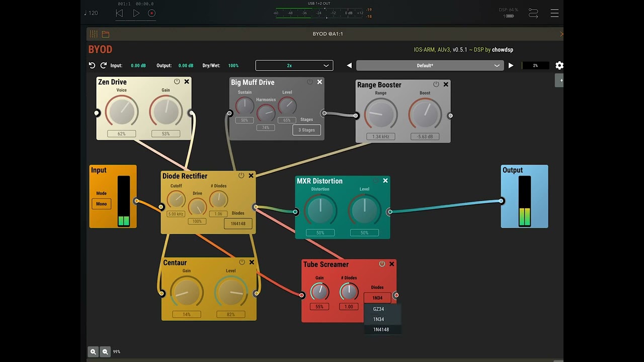The height and width of the screenshot is (362, 644).
Task: Click the Centaur Level knob
Action: pos(231,292)
